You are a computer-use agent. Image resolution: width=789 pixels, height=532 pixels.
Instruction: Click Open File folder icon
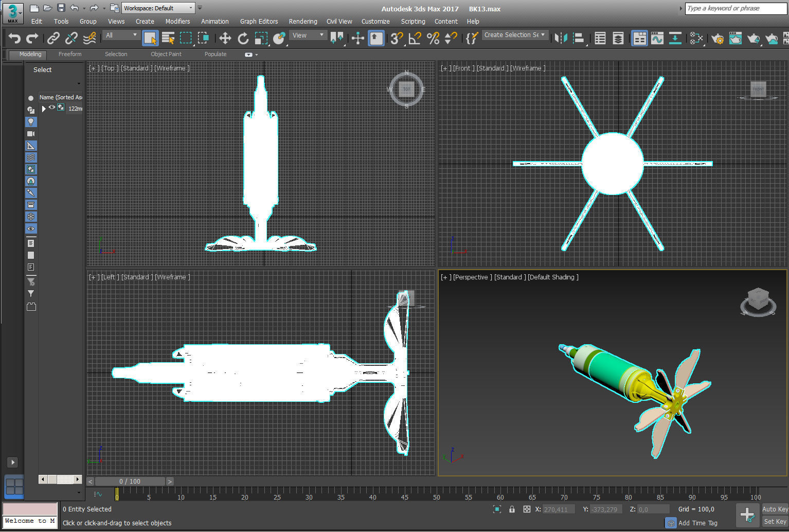(47, 8)
